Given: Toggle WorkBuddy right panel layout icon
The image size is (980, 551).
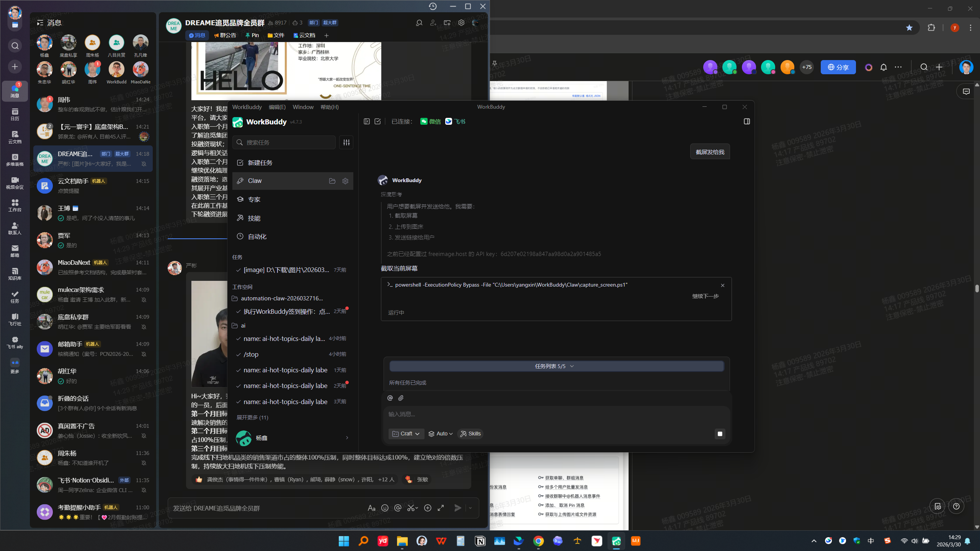Looking at the screenshot, I should pyautogui.click(x=746, y=121).
